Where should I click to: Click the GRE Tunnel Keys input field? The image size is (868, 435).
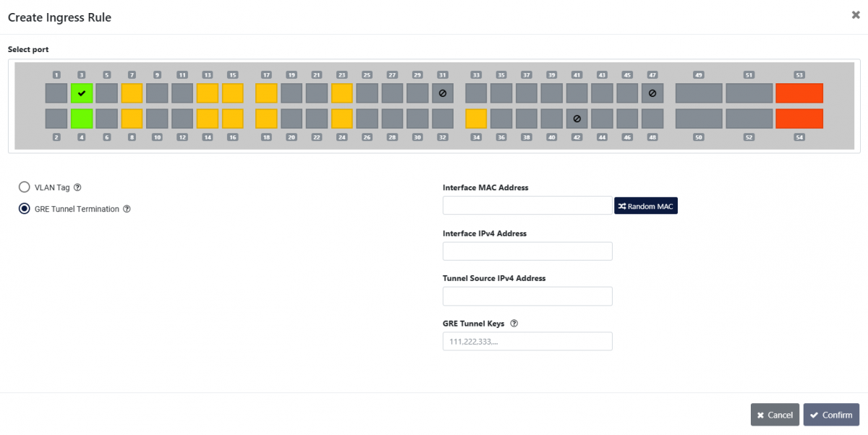coord(527,342)
